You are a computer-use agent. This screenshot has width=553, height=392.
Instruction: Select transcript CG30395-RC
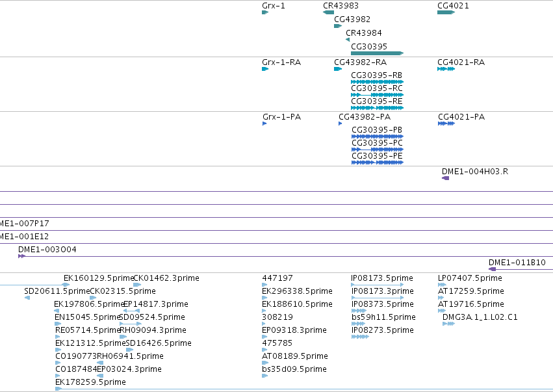[x=377, y=88]
